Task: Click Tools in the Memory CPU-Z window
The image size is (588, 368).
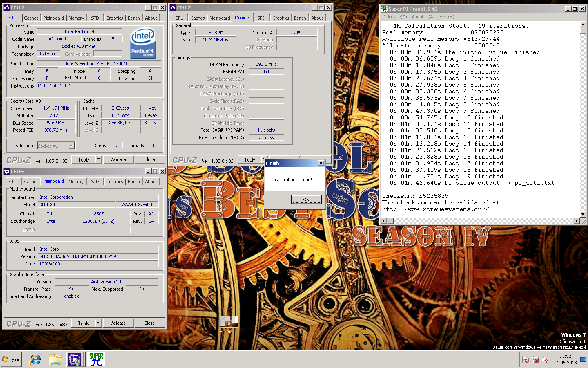Action: 249,160
